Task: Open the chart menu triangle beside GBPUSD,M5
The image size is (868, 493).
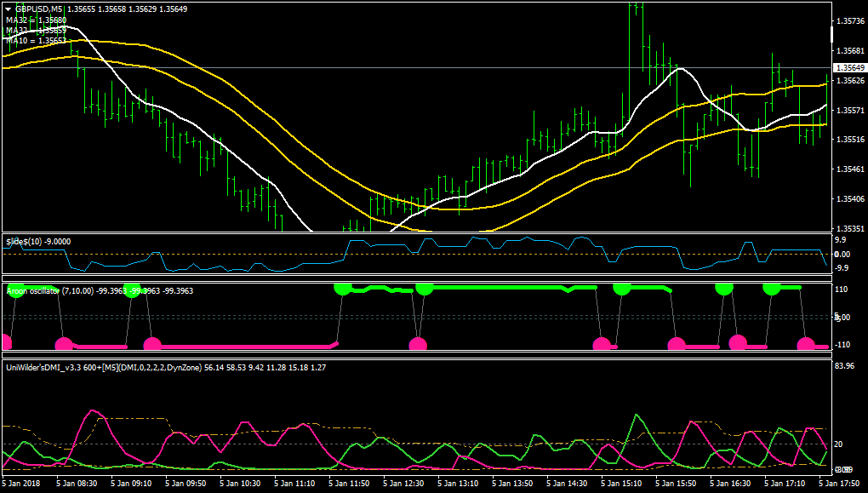Action: click(9, 9)
